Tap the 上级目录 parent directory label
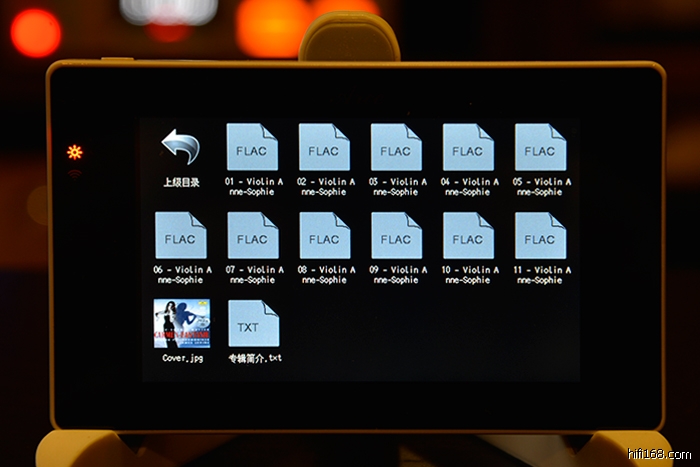 click(181, 182)
